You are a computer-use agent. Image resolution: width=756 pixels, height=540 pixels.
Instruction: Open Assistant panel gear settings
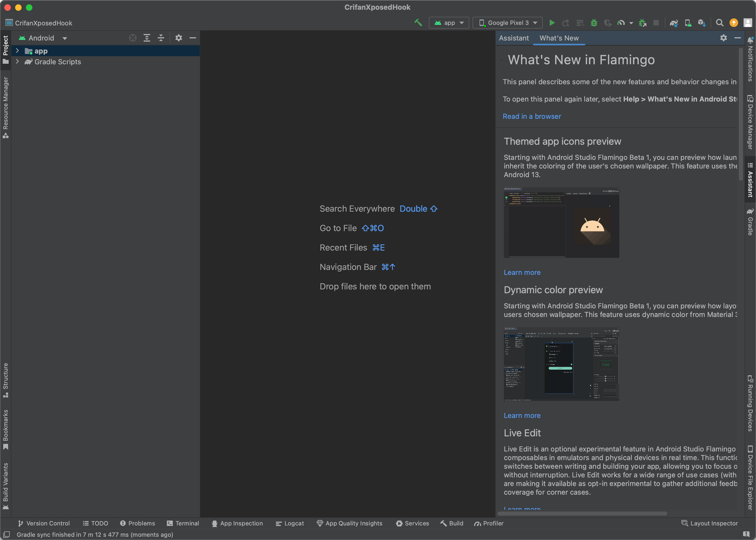(723, 38)
